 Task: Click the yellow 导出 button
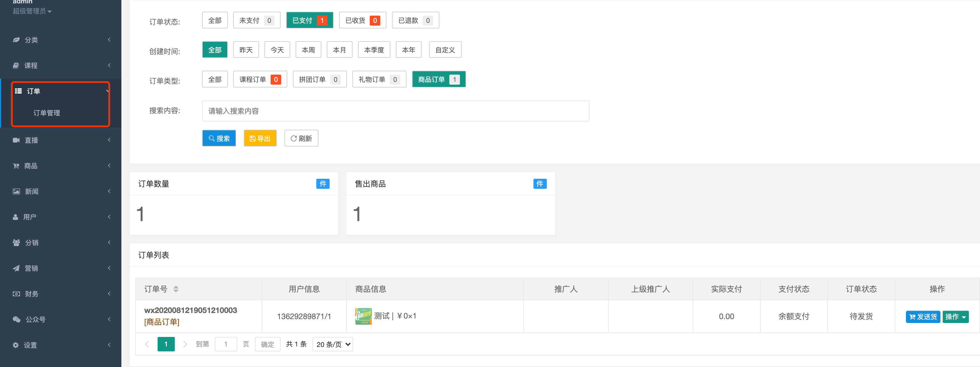pyautogui.click(x=260, y=138)
